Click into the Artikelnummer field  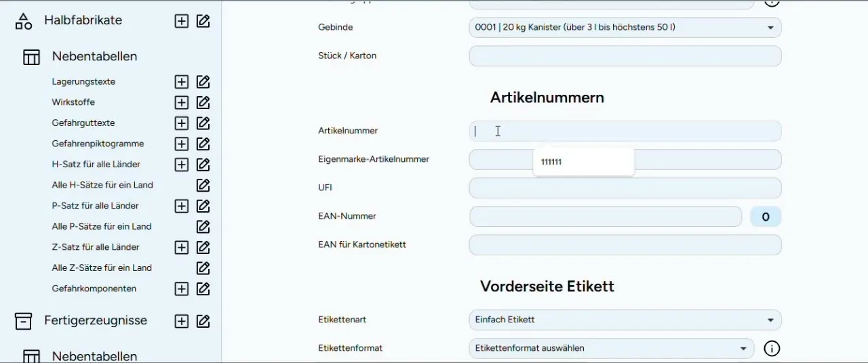625,131
